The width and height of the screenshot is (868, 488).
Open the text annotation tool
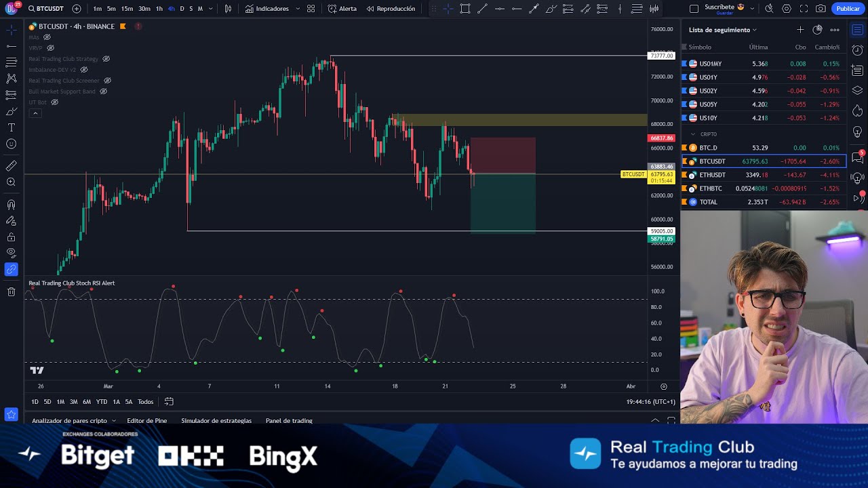pos(12,127)
